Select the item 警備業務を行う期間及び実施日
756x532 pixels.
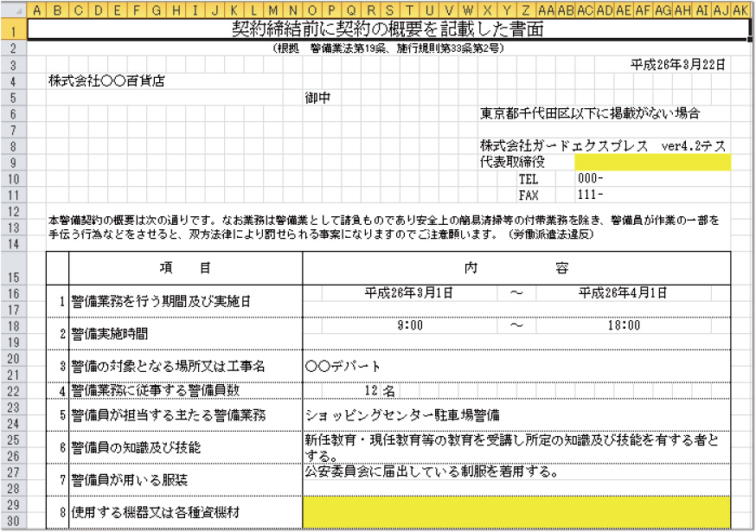tap(161, 302)
